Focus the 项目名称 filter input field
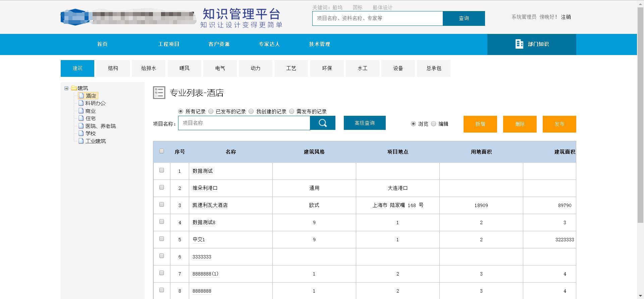The image size is (644, 299). point(244,123)
